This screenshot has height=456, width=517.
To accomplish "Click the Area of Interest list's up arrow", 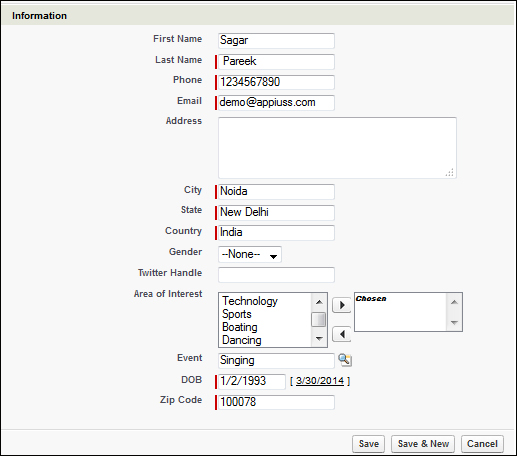I will 319,302.
